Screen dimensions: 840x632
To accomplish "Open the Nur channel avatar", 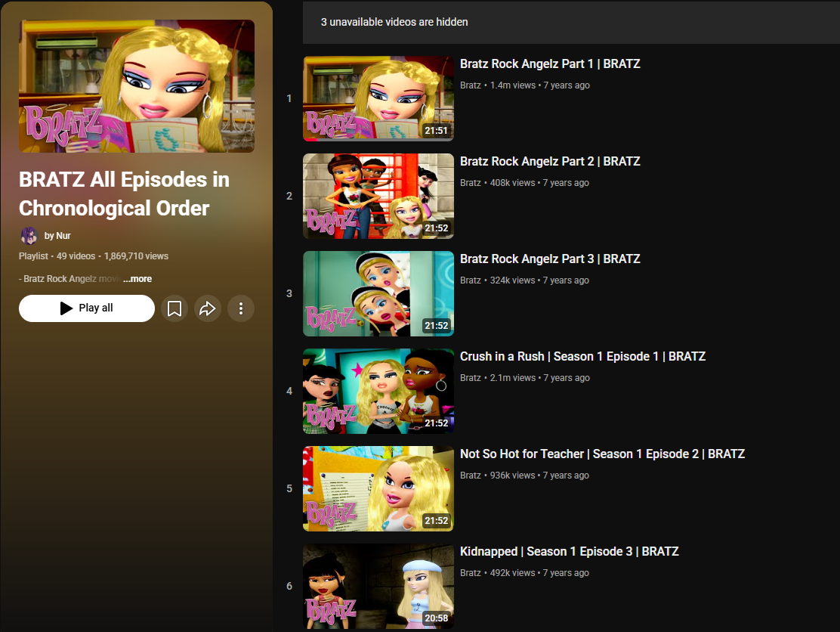I will [29, 235].
